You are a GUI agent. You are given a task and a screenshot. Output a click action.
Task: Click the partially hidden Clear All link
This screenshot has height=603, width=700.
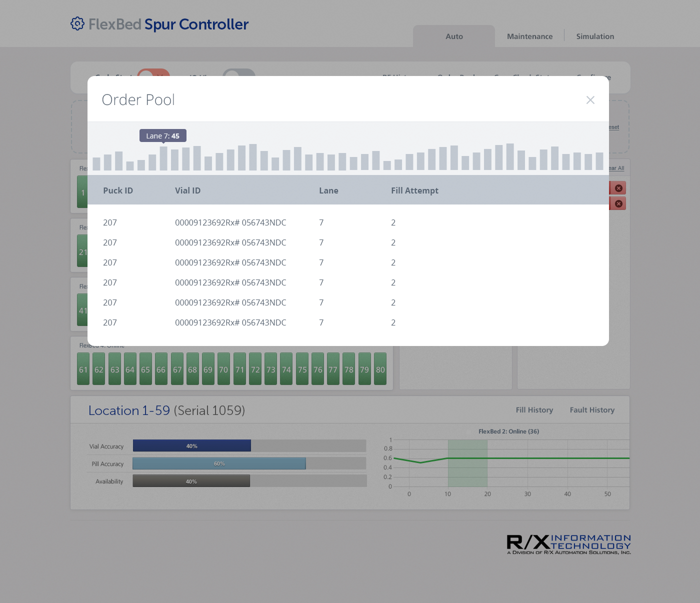(616, 168)
